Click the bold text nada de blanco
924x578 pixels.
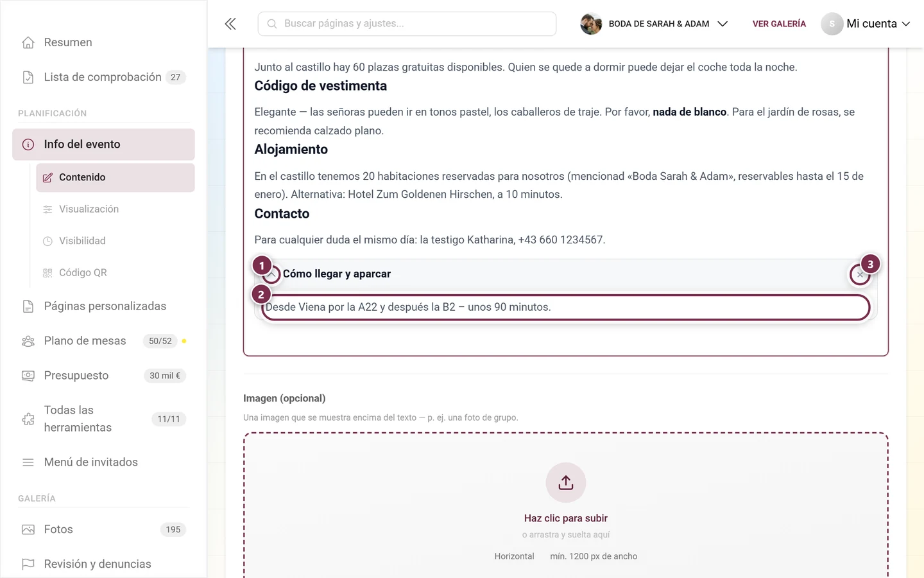coord(690,112)
